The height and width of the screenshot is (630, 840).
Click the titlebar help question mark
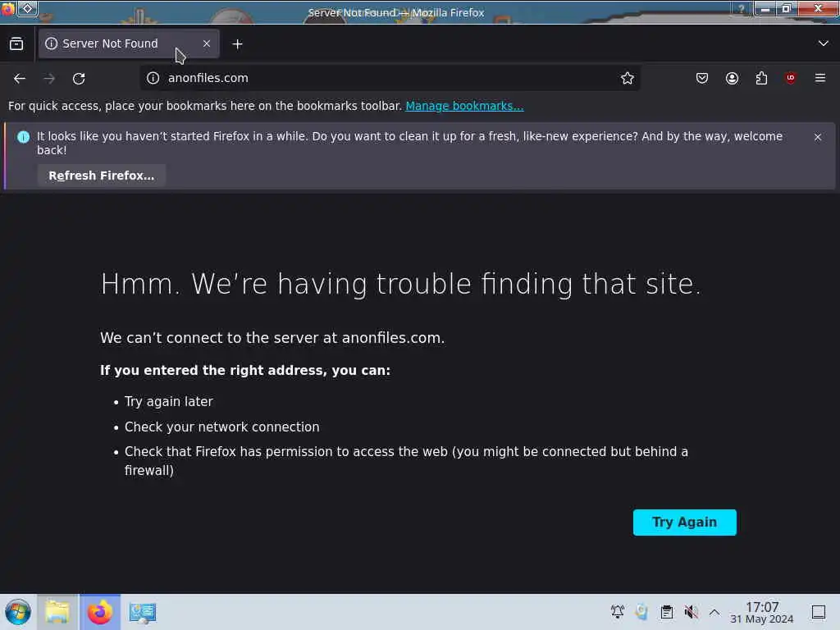[742, 8]
